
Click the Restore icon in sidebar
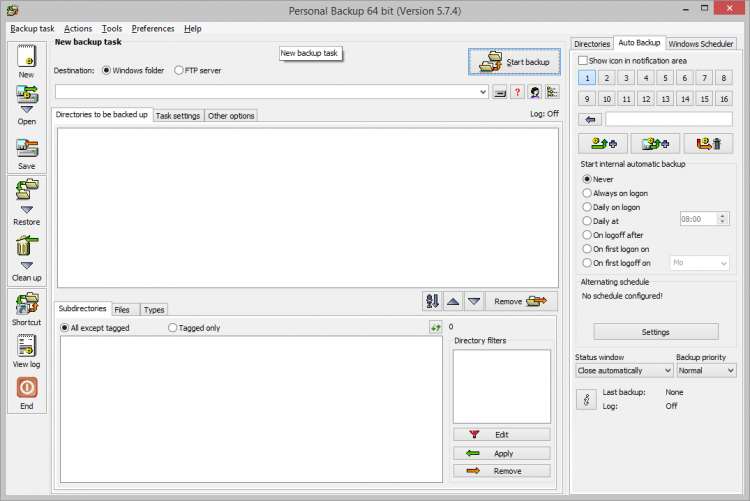tap(27, 189)
